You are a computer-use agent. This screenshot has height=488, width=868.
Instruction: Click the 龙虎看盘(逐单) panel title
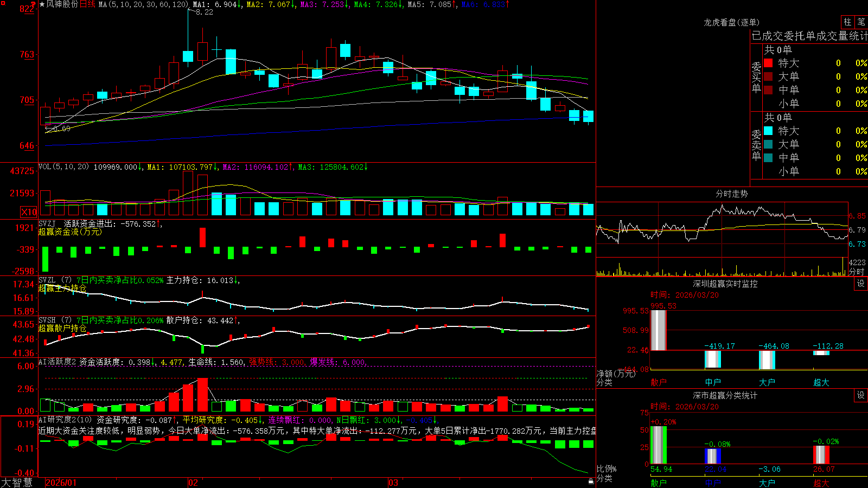click(x=731, y=22)
